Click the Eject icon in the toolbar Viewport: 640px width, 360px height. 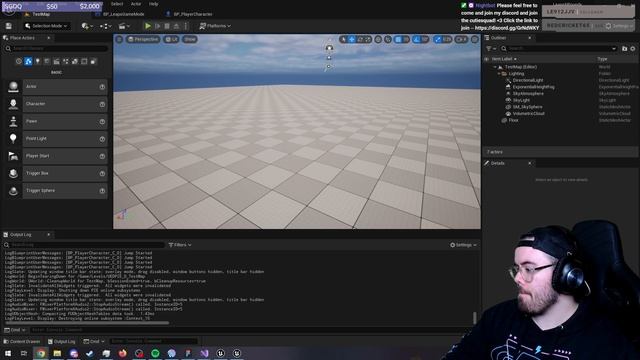(x=176, y=26)
